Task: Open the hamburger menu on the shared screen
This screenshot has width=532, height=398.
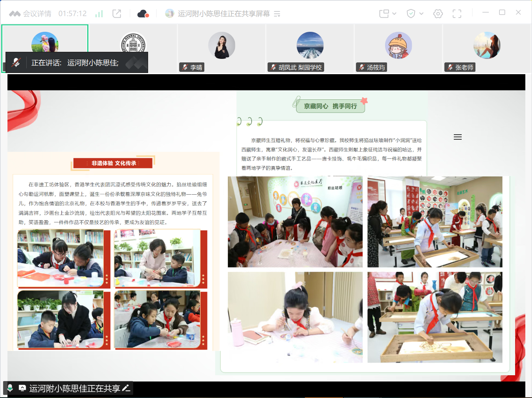Action: tap(457, 137)
